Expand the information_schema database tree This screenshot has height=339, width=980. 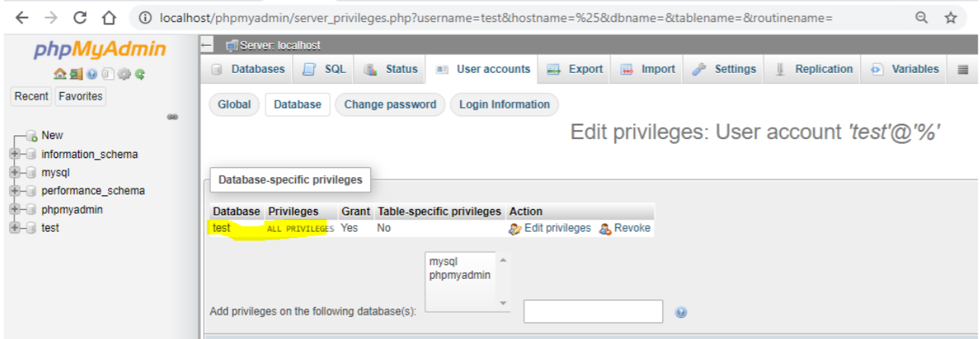14,154
